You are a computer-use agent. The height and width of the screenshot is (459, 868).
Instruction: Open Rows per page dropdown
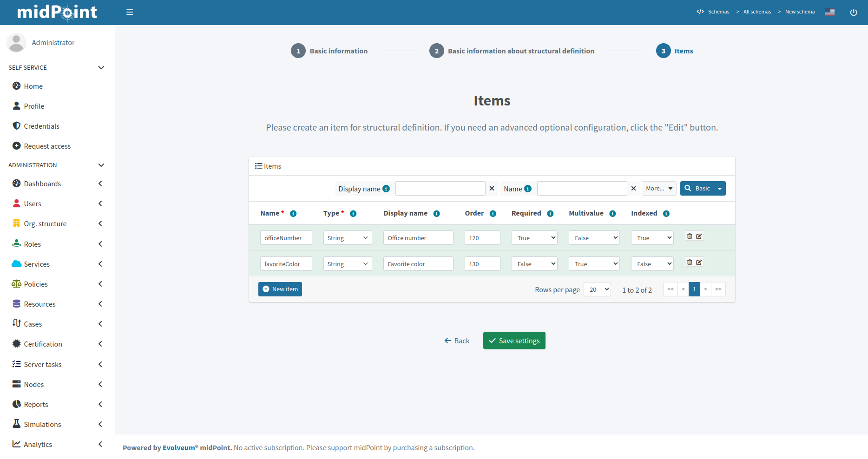pos(597,289)
